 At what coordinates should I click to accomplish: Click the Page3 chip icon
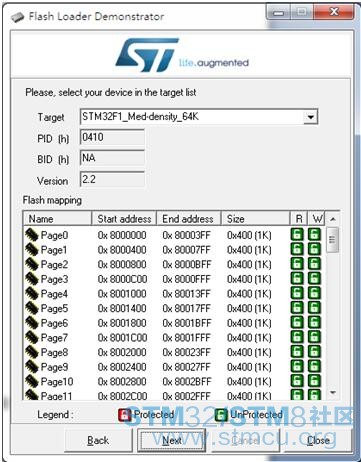tap(32, 279)
